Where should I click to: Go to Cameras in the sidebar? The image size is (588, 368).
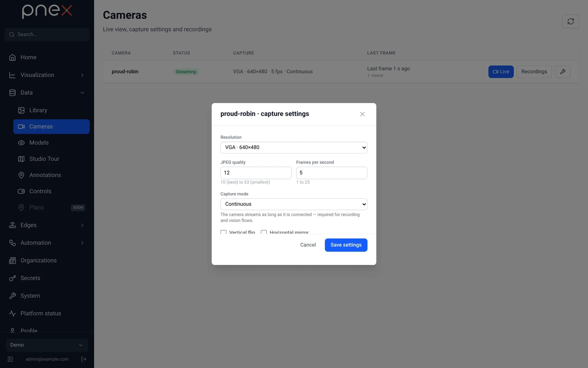[x=51, y=127]
